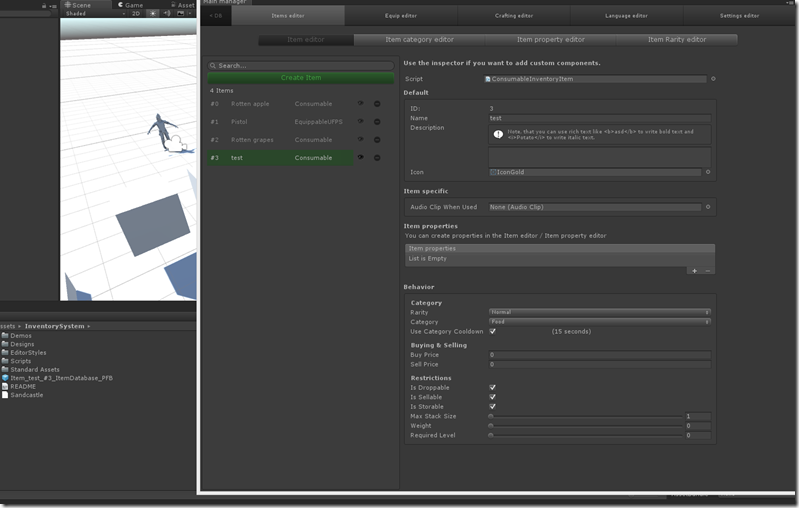
Task: Open the Shaded draw mode dropdown
Action: (95, 14)
